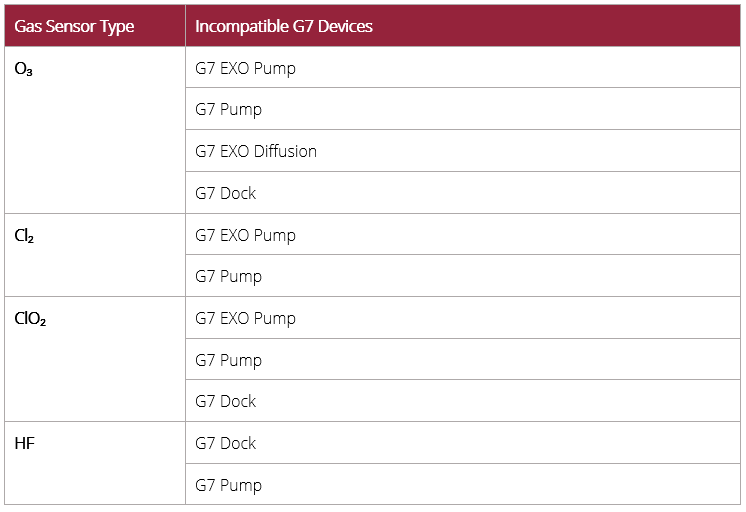Click G7 EXO Pump beside ClO₂

245,319
